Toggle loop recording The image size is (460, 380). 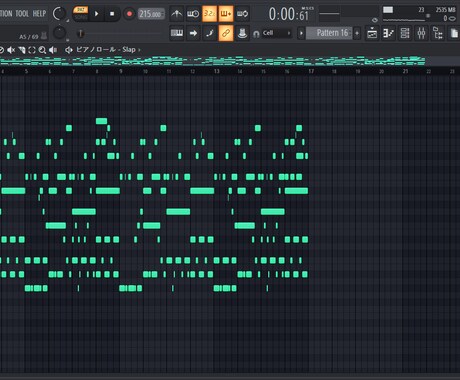click(x=242, y=14)
